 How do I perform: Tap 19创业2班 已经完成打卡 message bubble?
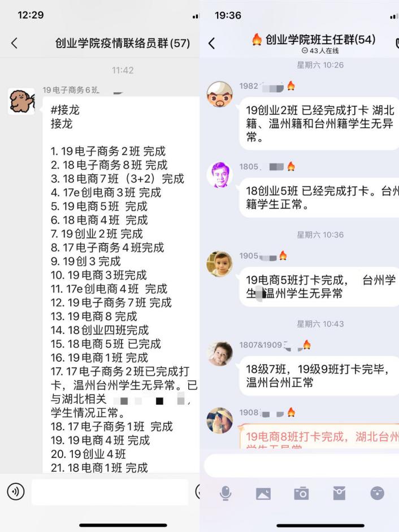pos(319,123)
